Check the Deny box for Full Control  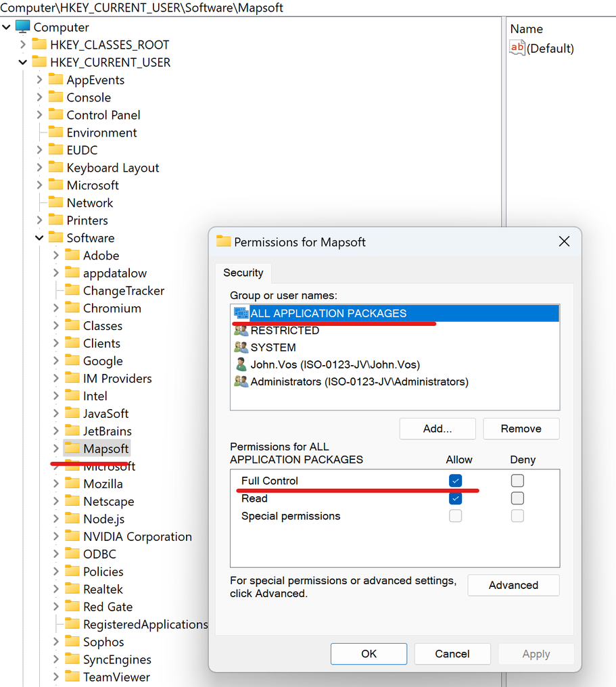pos(517,481)
